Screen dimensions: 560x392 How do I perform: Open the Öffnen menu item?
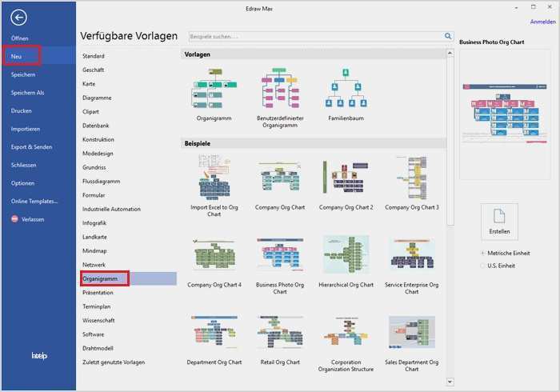(20, 38)
